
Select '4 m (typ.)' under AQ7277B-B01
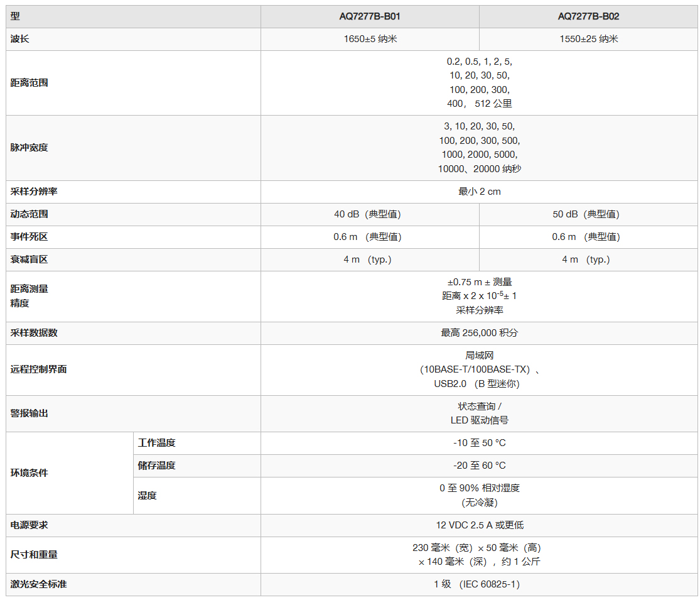(367, 259)
